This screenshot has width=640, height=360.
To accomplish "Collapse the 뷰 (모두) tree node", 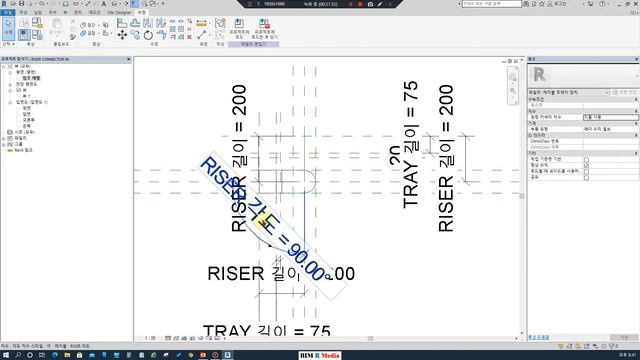I will pyautogui.click(x=4, y=66).
